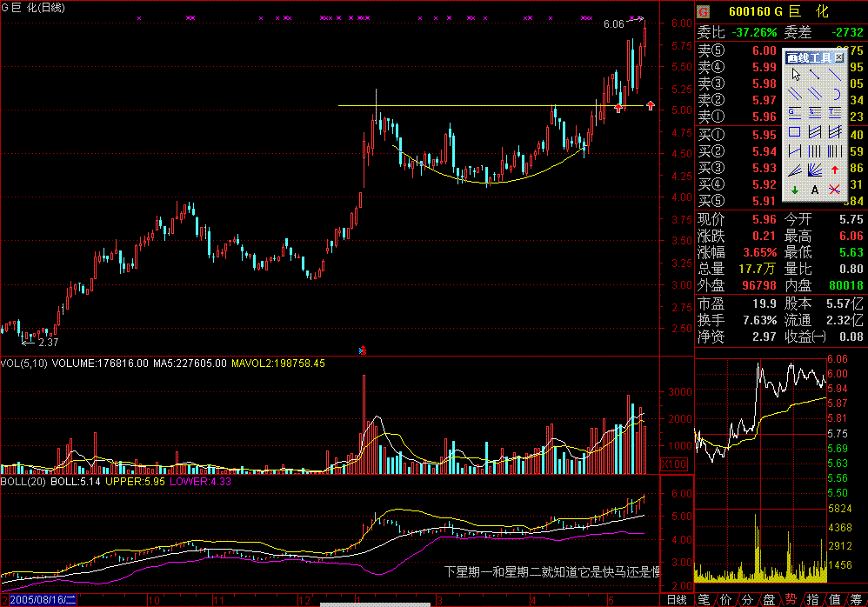Screen dimensions: 868x607
Task: Click the MA5:227605.00 volume label
Action: 190,364
